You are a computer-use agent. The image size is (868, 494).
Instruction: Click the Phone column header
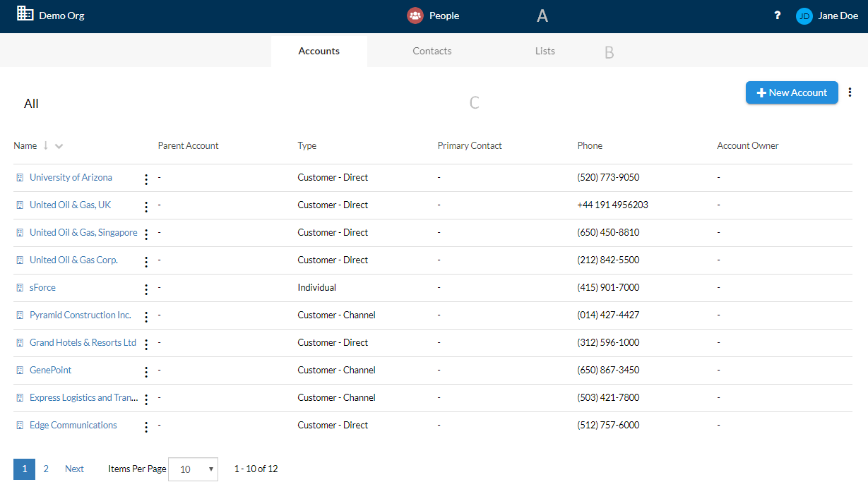(x=590, y=145)
